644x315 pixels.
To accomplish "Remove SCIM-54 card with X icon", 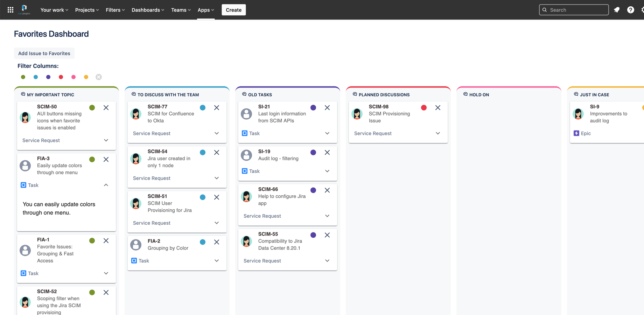I will coord(217,153).
